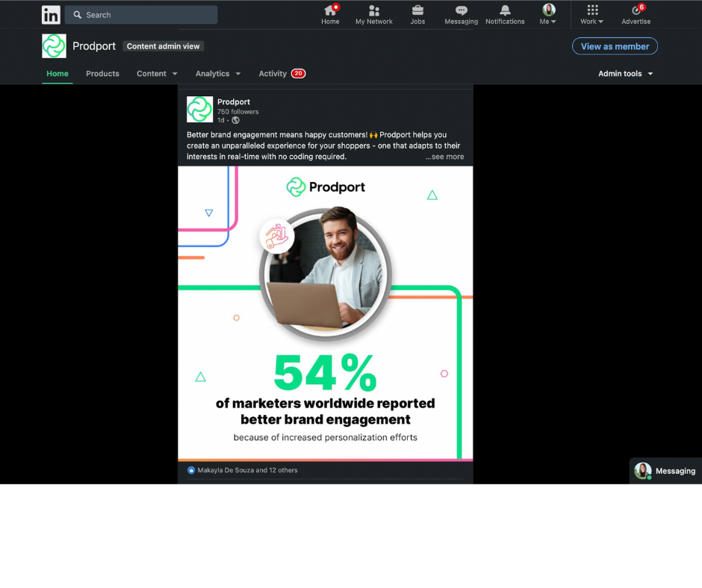Click the globe visibility icon on post
The width and height of the screenshot is (702, 588).
tap(235, 120)
